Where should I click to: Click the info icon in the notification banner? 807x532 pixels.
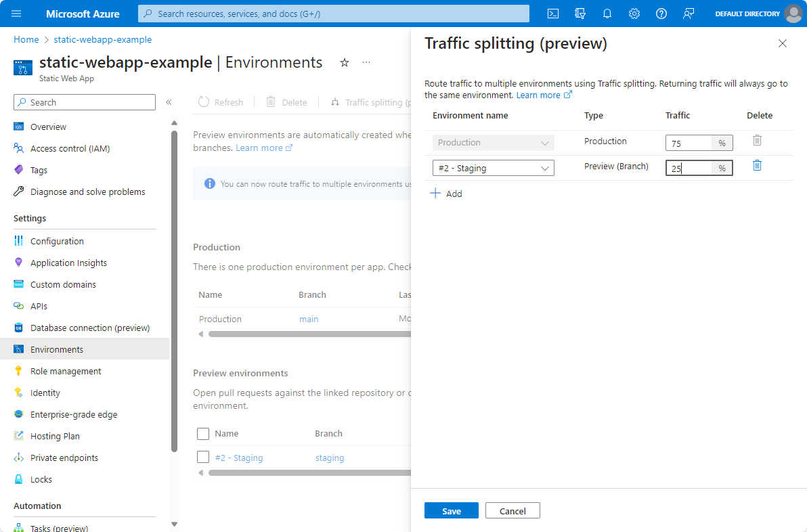[209, 183]
